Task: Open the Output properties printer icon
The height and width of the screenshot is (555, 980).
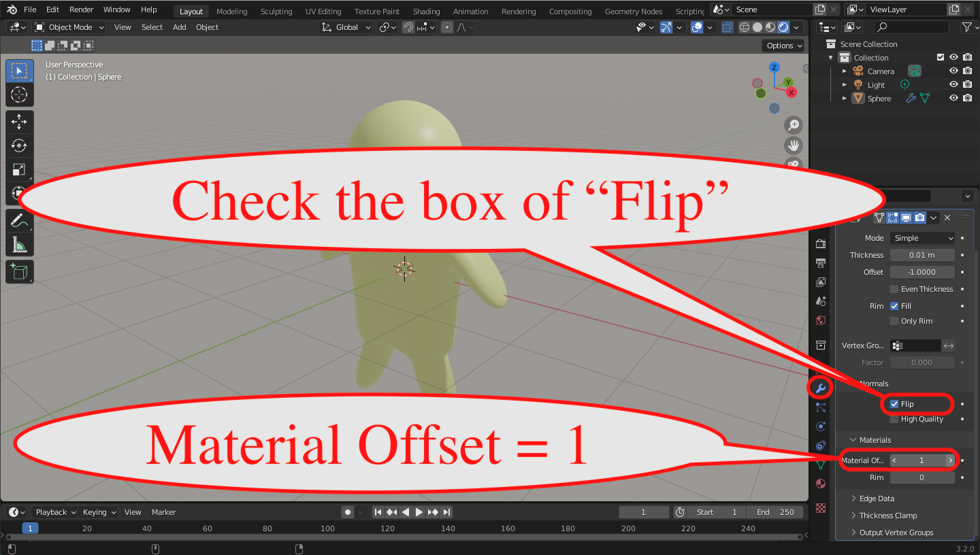Action: (x=821, y=263)
